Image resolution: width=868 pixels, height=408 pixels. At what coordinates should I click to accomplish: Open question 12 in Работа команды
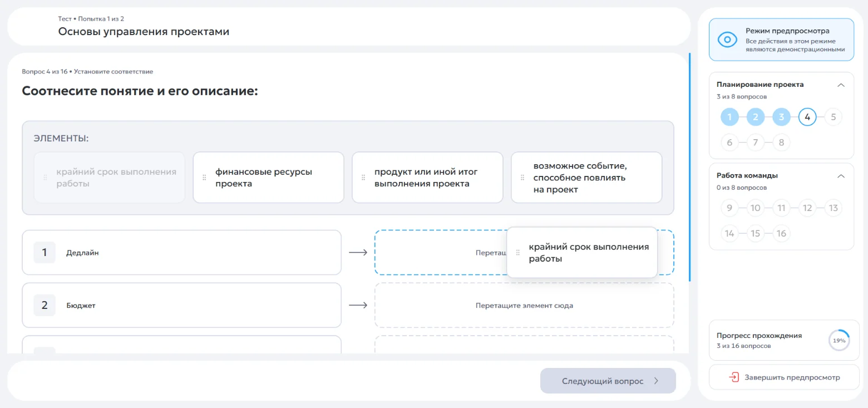(807, 208)
